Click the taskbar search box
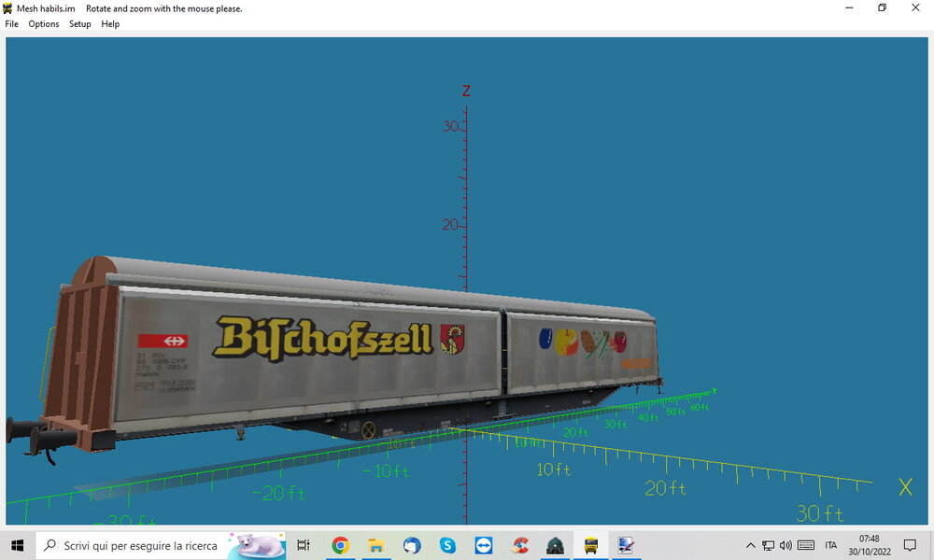The height and width of the screenshot is (560, 934). click(x=161, y=545)
